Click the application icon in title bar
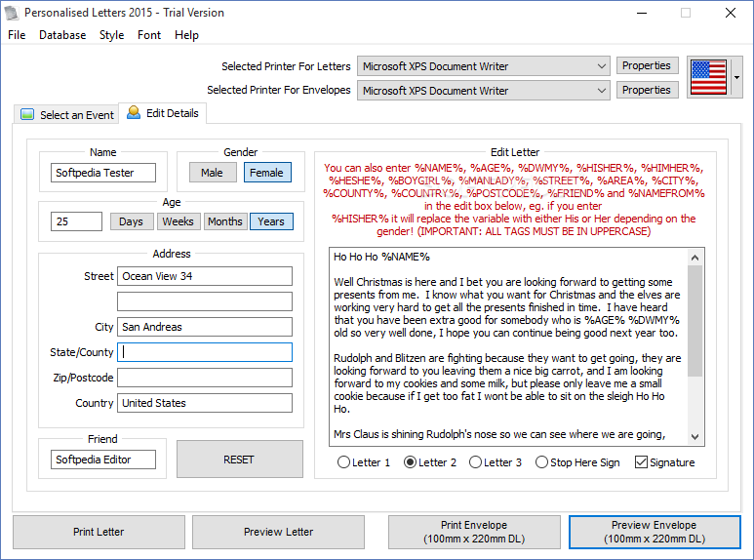The width and height of the screenshot is (754, 560). (12, 13)
